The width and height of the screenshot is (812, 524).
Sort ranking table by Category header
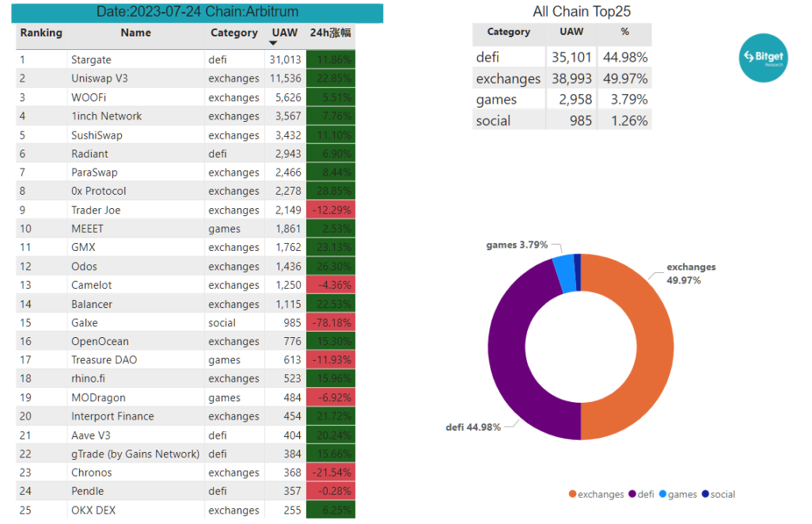coord(234,32)
